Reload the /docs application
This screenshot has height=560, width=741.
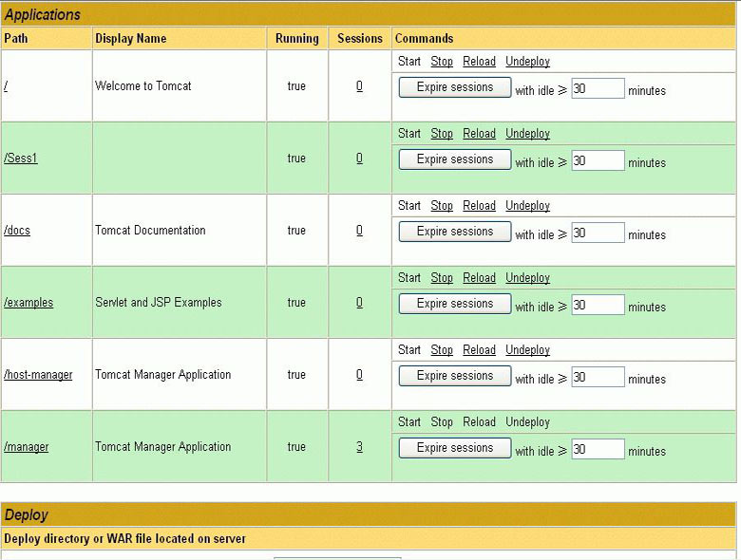[479, 206]
